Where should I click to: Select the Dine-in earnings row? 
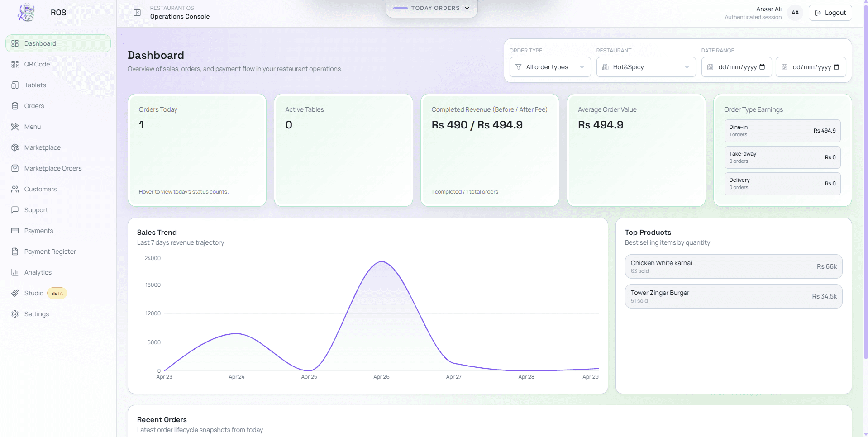(x=782, y=131)
